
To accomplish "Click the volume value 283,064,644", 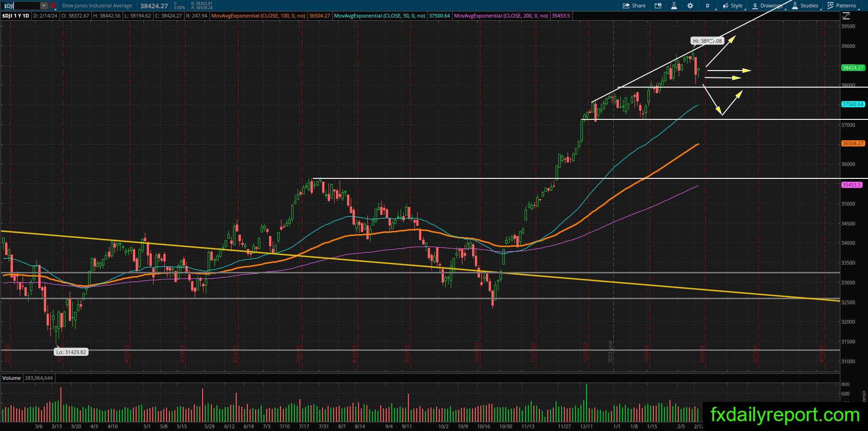I will click(x=38, y=378).
